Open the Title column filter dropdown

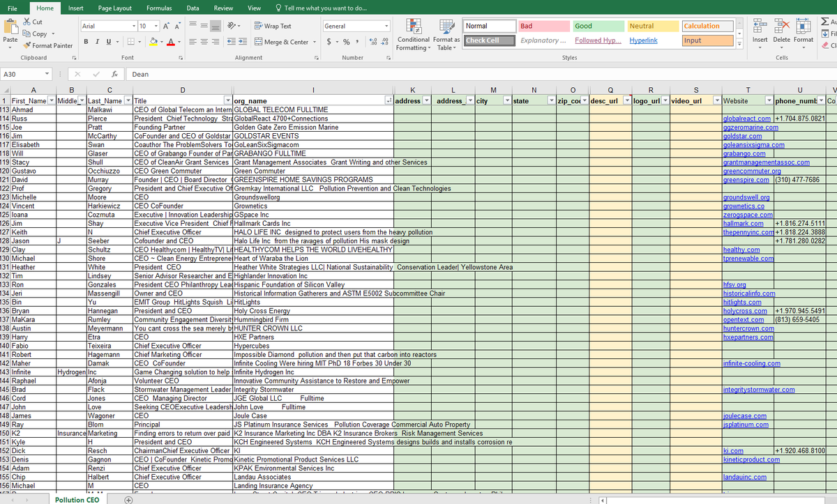(227, 101)
